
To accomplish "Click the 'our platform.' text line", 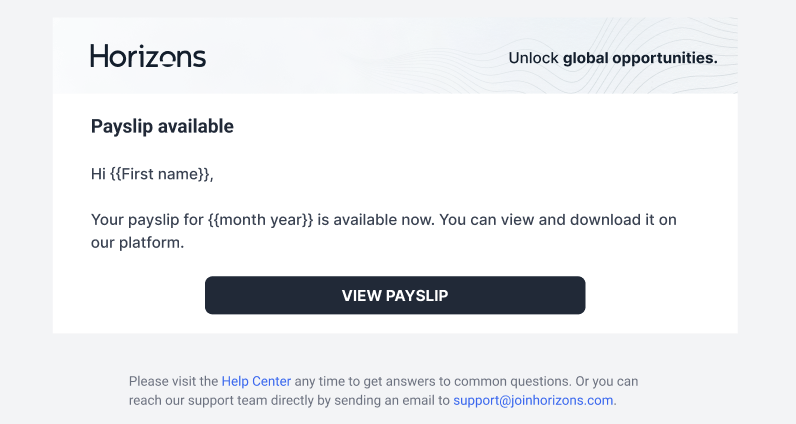I will point(138,243).
